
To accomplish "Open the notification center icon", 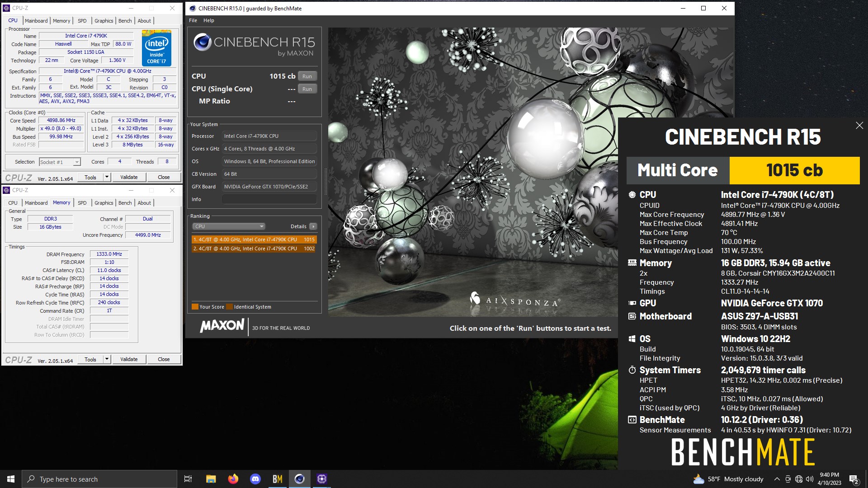I will click(854, 479).
